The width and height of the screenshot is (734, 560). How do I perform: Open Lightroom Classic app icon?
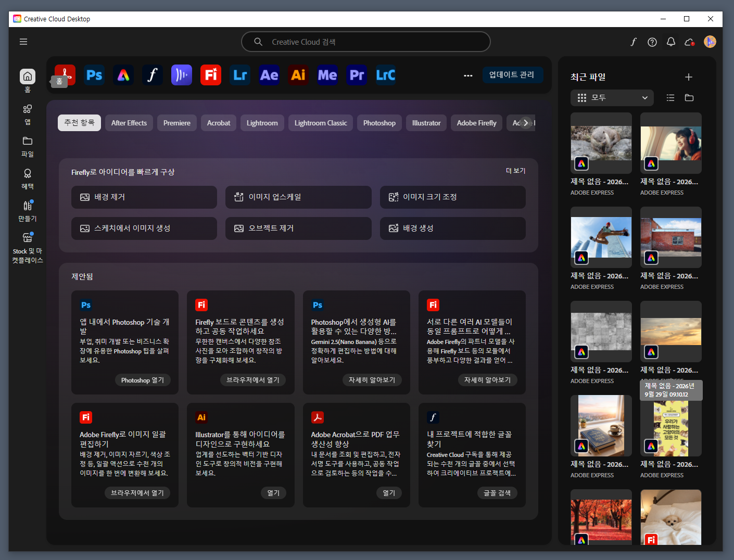click(386, 75)
